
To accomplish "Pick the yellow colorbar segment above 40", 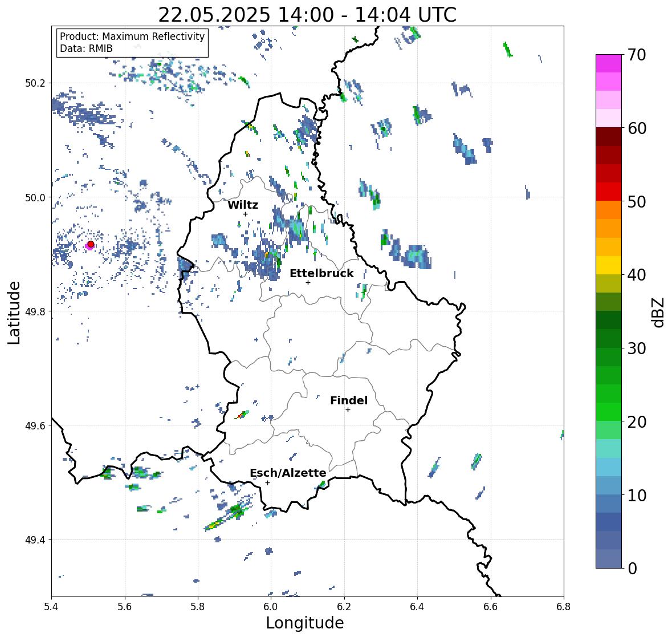I will tap(609, 265).
